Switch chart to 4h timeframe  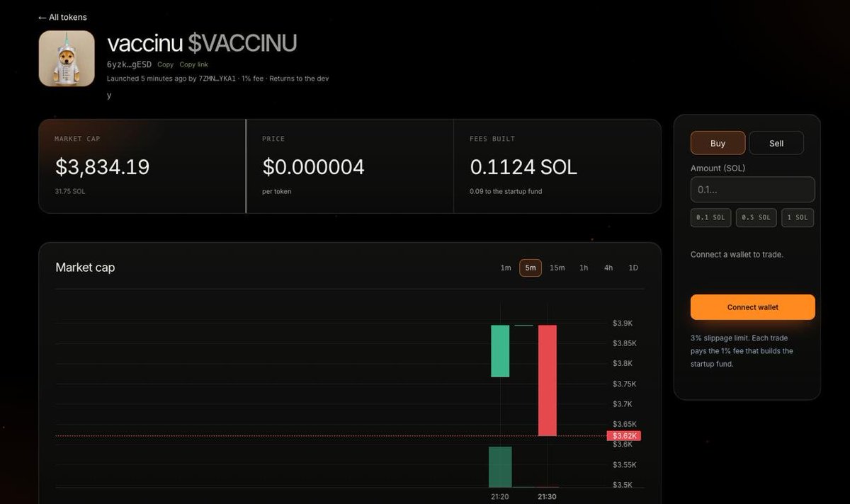(608, 268)
